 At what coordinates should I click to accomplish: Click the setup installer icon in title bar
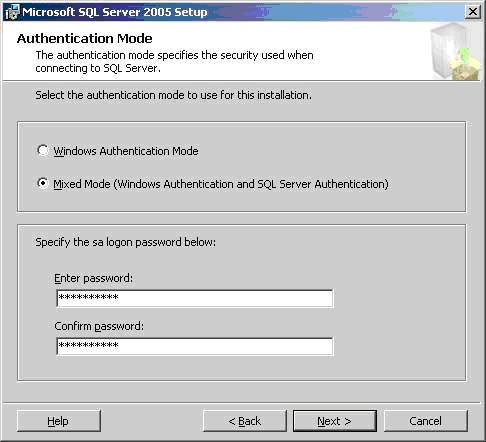point(13,12)
